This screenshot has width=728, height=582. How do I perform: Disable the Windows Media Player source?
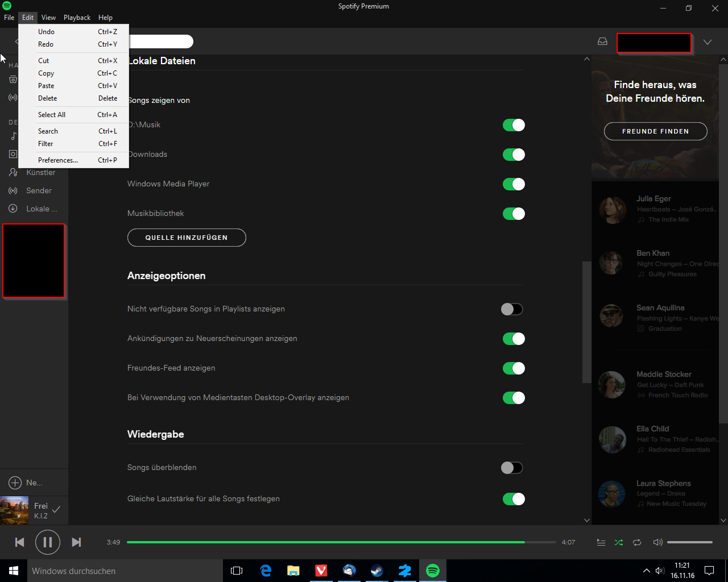click(x=514, y=184)
